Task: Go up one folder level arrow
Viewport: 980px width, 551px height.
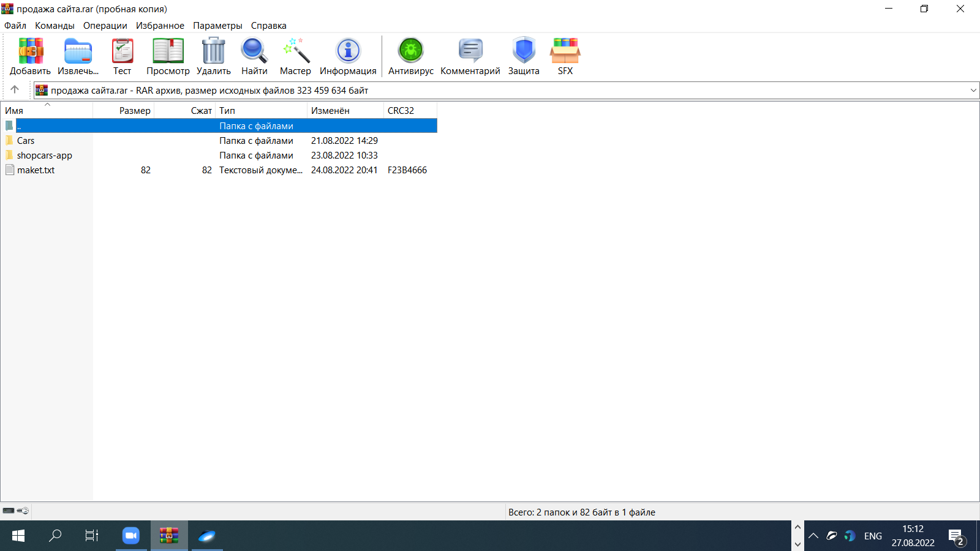Action: tap(15, 90)
